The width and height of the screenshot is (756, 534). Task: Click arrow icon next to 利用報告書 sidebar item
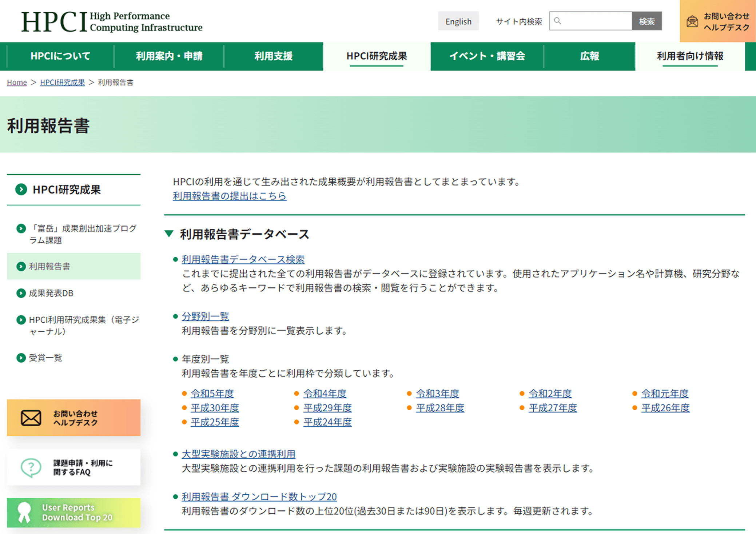tap(21, 266)
